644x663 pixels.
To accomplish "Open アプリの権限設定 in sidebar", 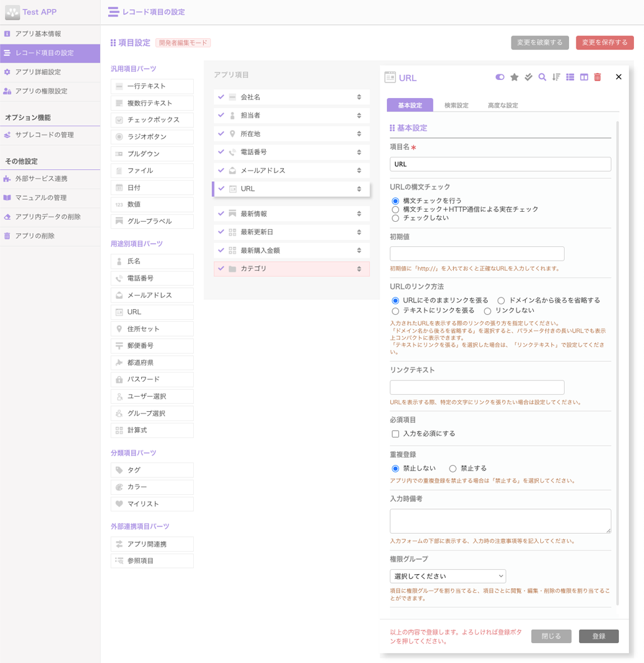I will click(x=50, y=91).
